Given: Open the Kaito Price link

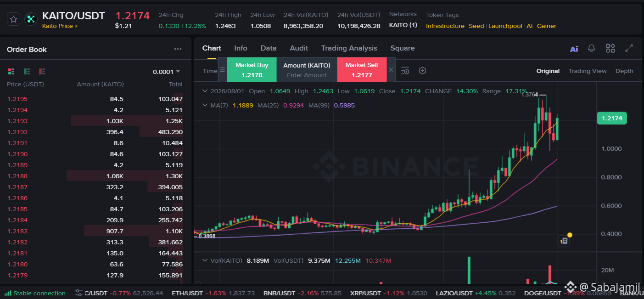Looking at the screenshot, I should pos(60,26).
